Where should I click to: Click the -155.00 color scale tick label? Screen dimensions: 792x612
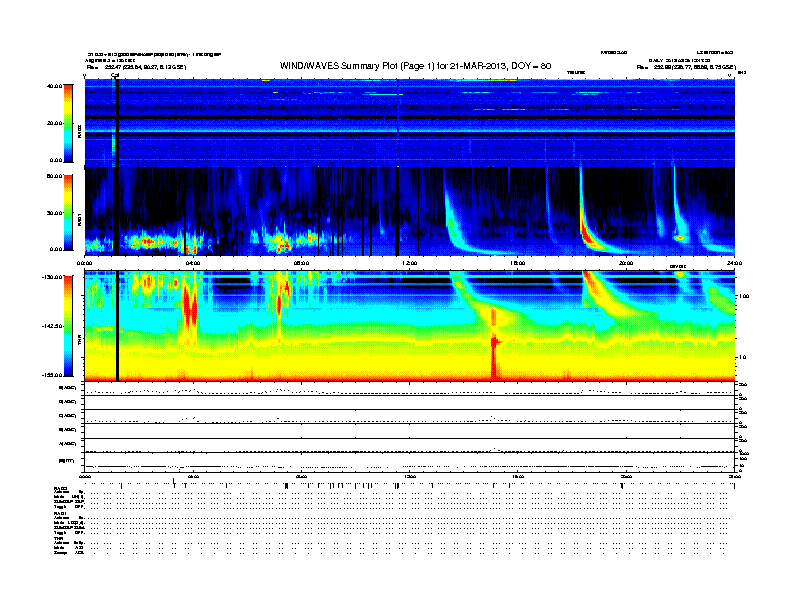pos(53,375)
